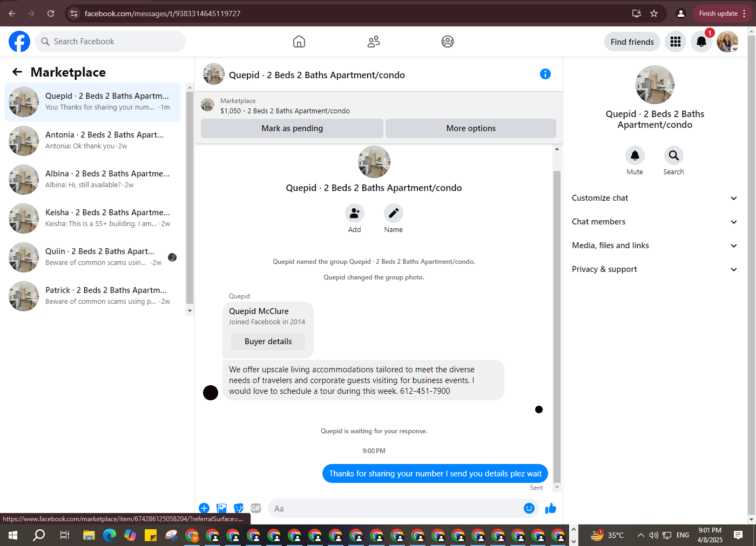Go to Home feed icon
The height and width of the screenshot is (546, 756).
coord(299,42)
